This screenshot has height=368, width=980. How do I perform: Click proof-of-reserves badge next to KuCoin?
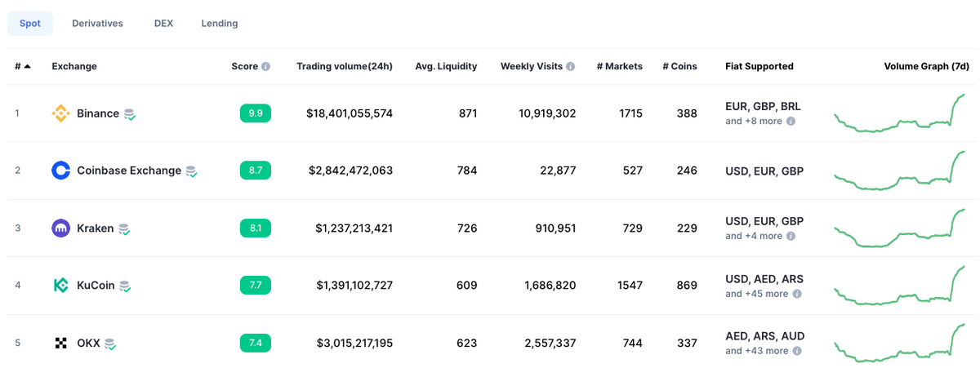pos(125,287)
